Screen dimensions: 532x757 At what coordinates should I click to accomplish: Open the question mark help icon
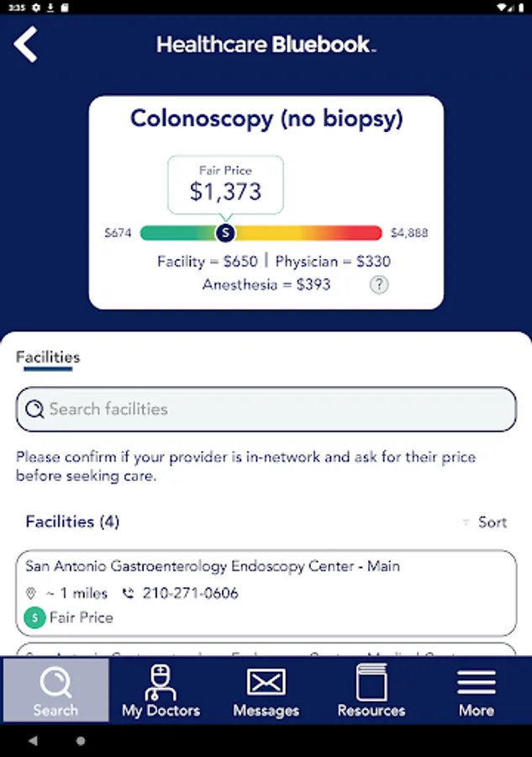click(379, 284)
